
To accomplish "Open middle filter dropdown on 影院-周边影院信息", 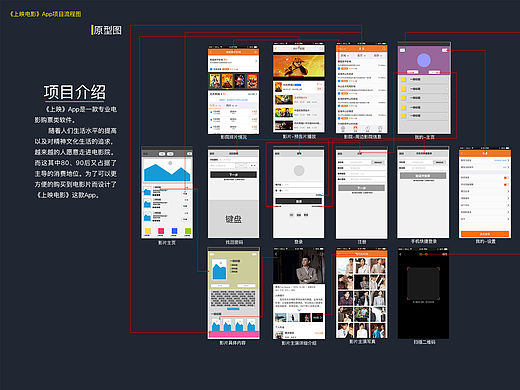I will [361, 55].
